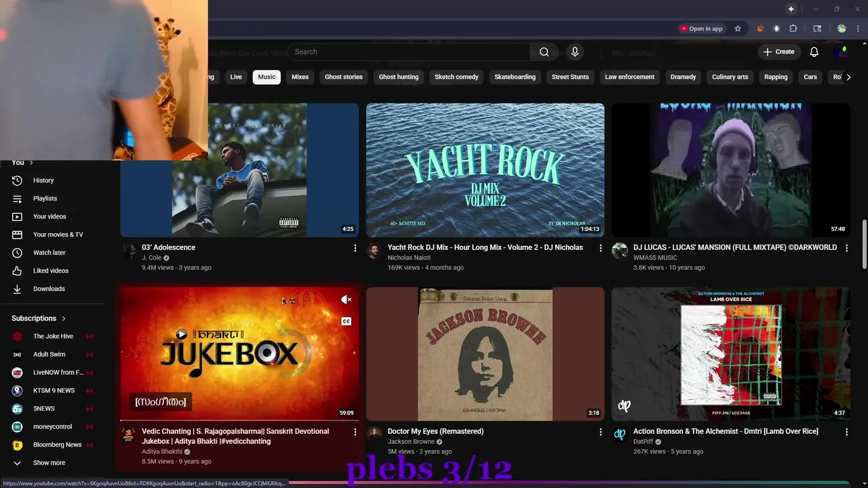Select the Ghost hunting chip

click(398, 77)
